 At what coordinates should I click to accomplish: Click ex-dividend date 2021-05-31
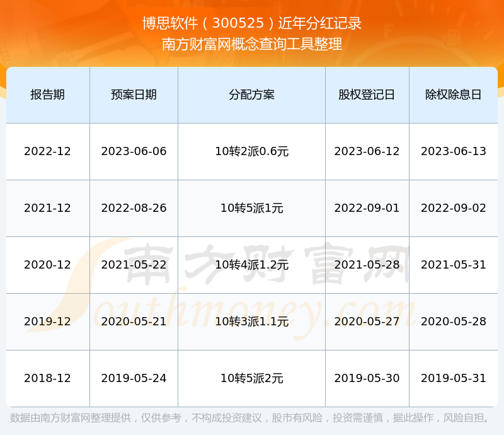click(453, 265)
